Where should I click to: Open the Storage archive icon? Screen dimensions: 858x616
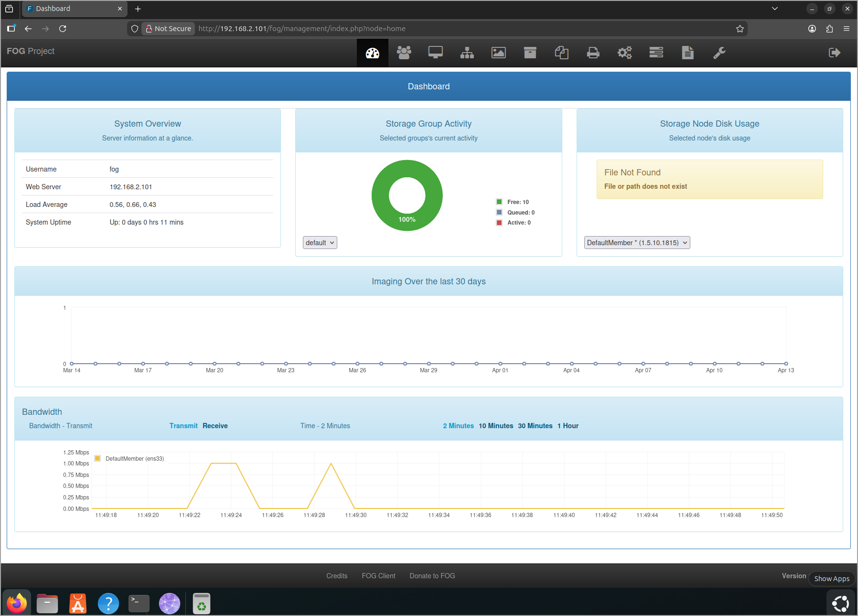pyautogui.click(x=530, y=53)
